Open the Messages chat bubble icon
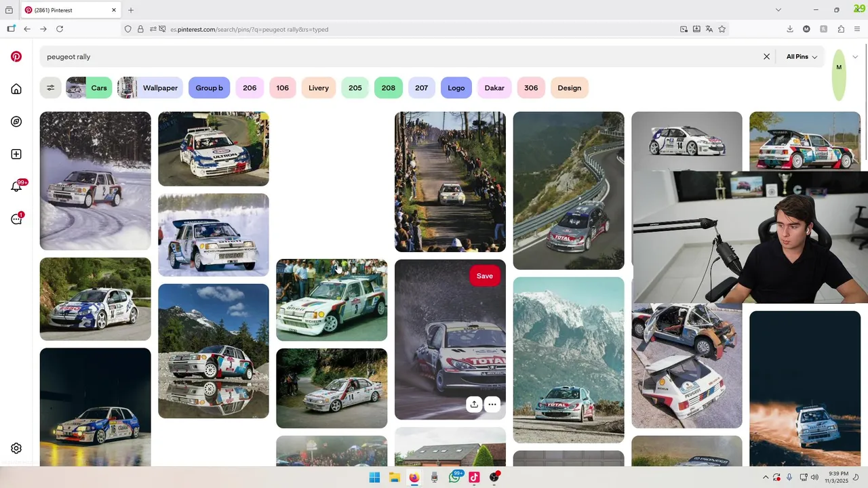This screenshot has height=488, width=868. [16, 219]
